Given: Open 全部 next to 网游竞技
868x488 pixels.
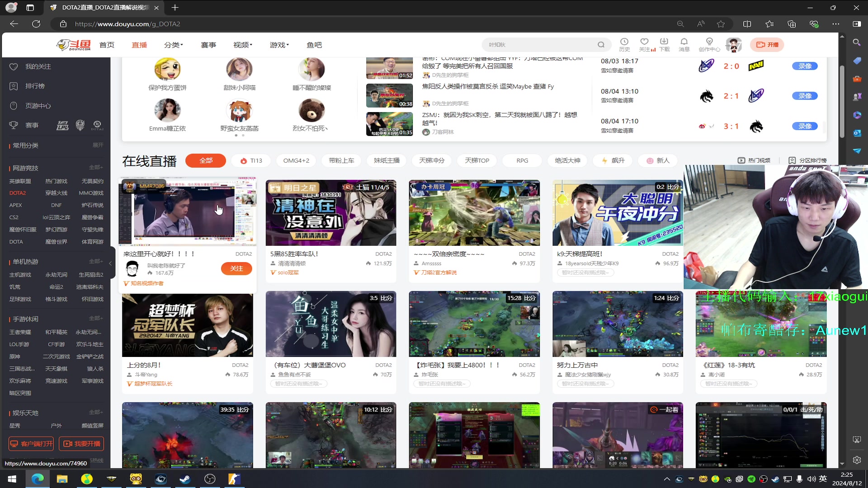Looking at the screenshot, I should point(96,168).
